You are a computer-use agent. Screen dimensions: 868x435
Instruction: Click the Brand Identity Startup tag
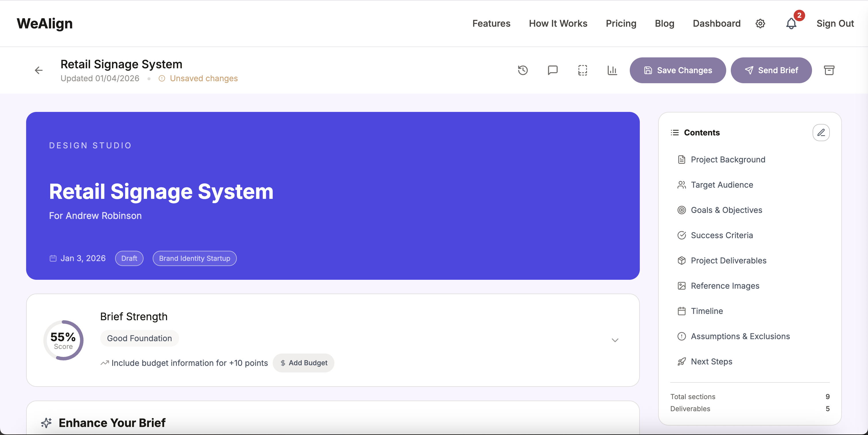(x=194, y=259)
